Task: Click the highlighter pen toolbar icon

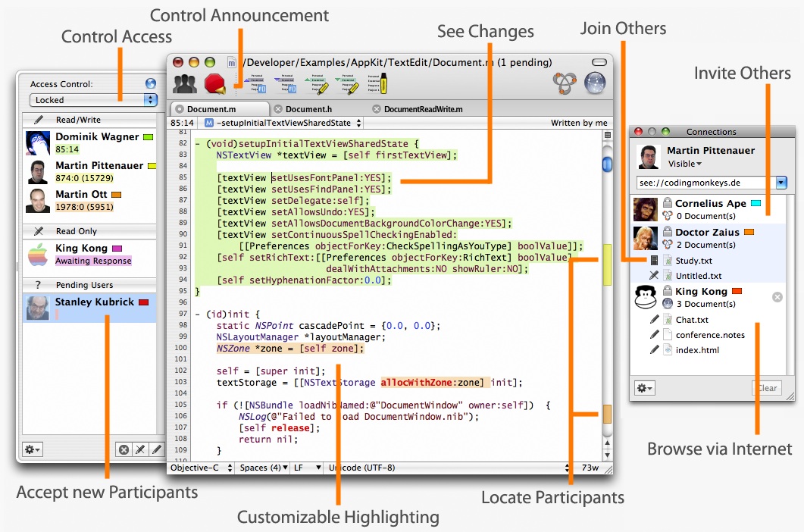Action: [x=377, y=83]
